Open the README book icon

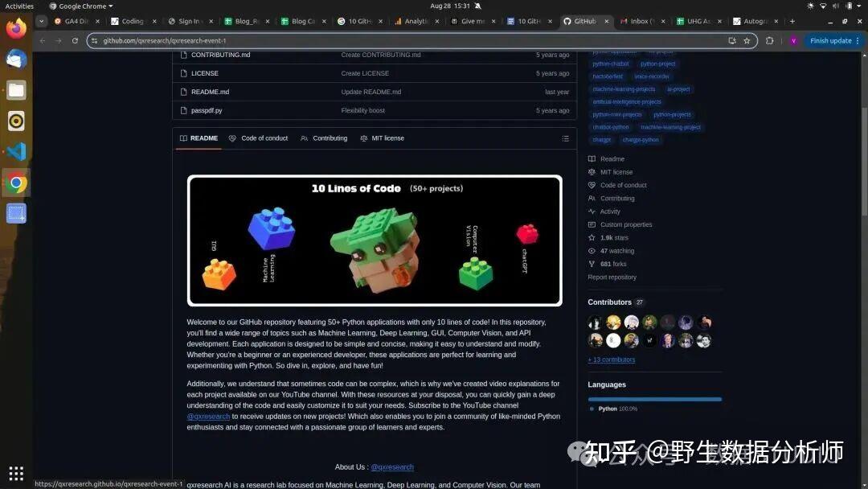(x=591, y=158)
